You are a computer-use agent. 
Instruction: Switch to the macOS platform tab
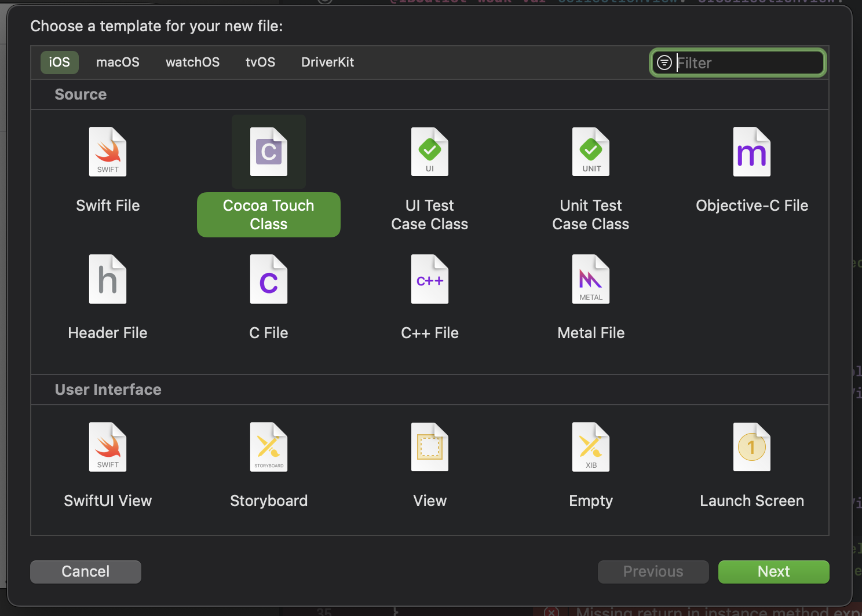(118, 62)
